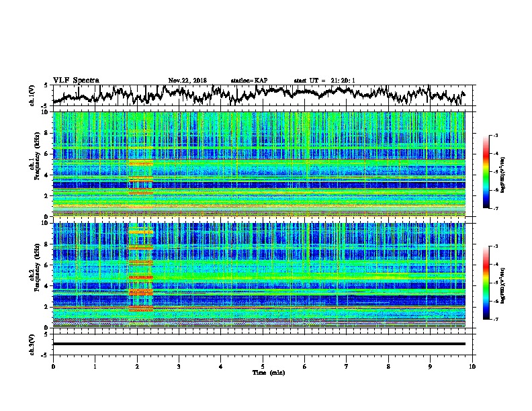The width and height of the screenshot is (532, 411).
Task: Click the ch.2 spectrogram color bar
Action: [486, 283]
